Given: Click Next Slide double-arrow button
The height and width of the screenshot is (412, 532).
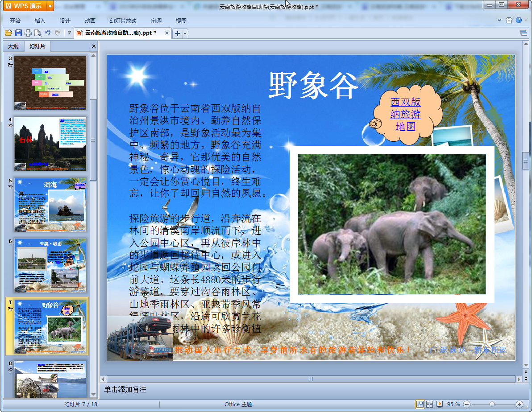Looking at the screenshot, I should [526, 379].
